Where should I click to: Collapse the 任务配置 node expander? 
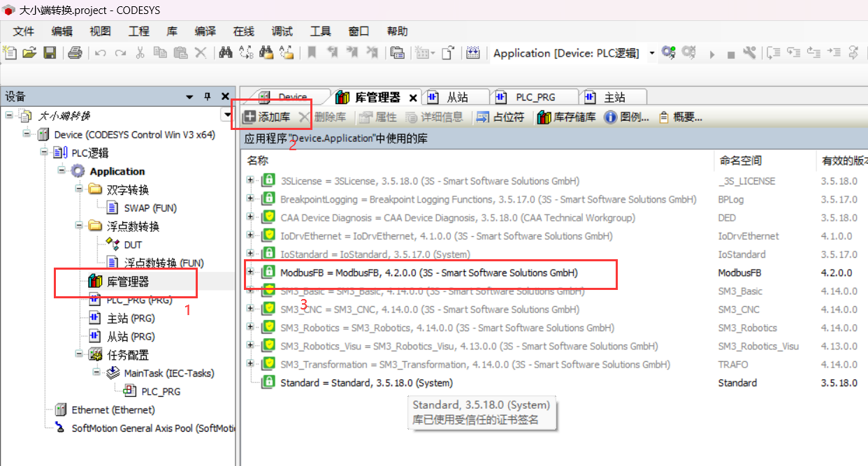click(x=79, y=355)
